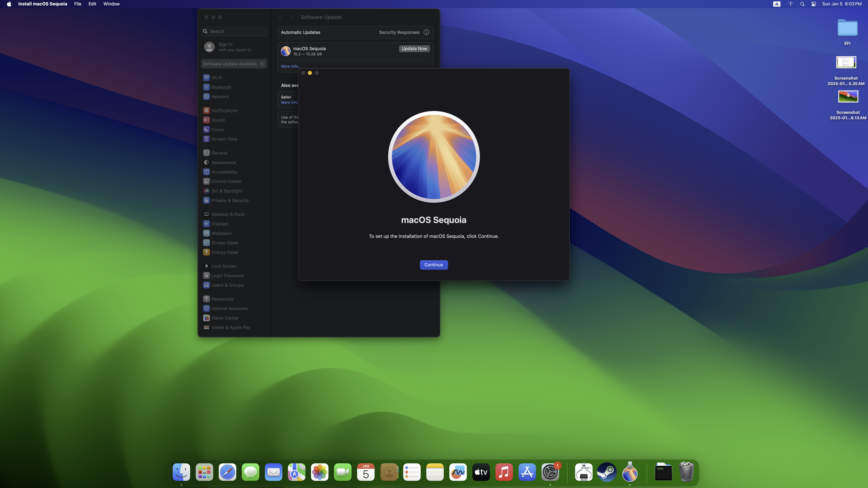Open Automatic Updates row in Software Update
This screenshot has width=868, height=488.
click(x=355, y=32)
